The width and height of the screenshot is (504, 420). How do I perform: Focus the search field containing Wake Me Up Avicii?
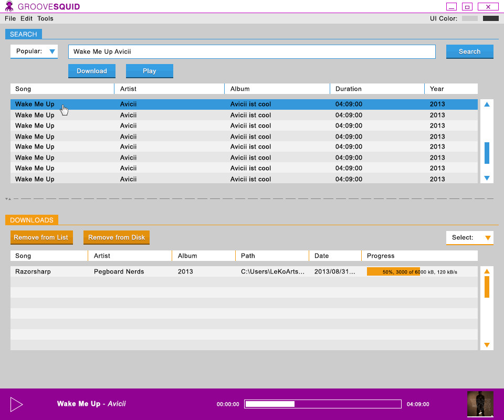[x=251, y=52]
